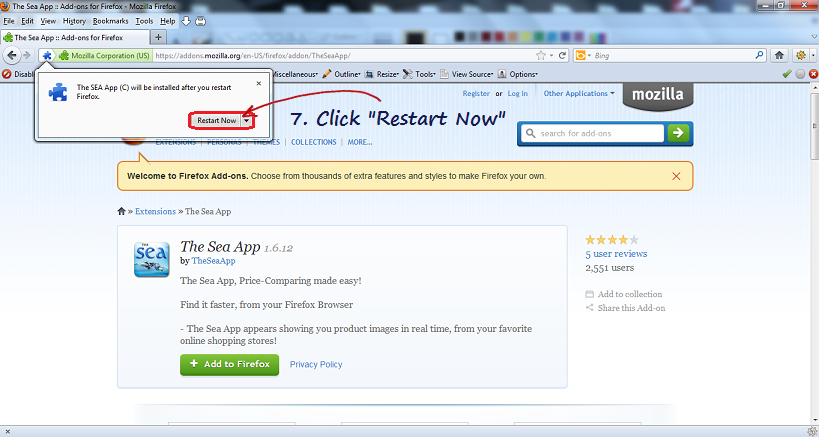Open the Miscellaneous dropdown on developer toolbar

(295, 74)
